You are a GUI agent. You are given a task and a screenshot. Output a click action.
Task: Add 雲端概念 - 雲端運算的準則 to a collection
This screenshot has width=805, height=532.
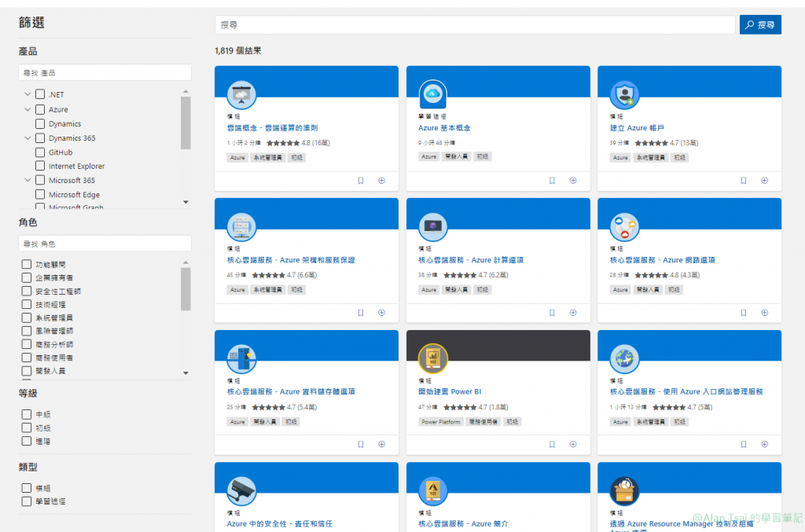pos(381,181)
